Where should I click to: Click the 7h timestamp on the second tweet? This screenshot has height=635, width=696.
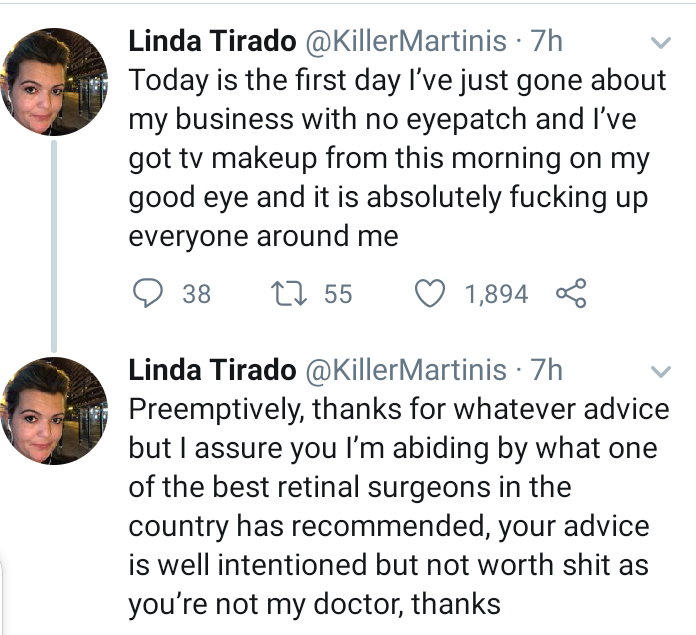546,370
